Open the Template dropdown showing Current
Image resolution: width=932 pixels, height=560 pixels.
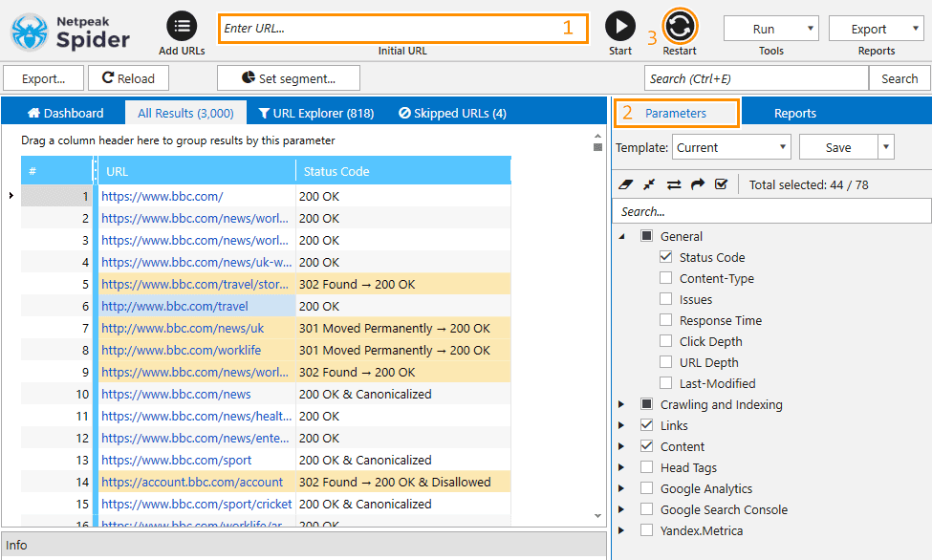(731, 147)
